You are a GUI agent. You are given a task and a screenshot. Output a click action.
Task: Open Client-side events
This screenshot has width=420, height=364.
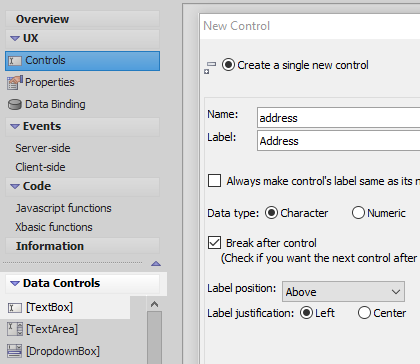(40, 167)
